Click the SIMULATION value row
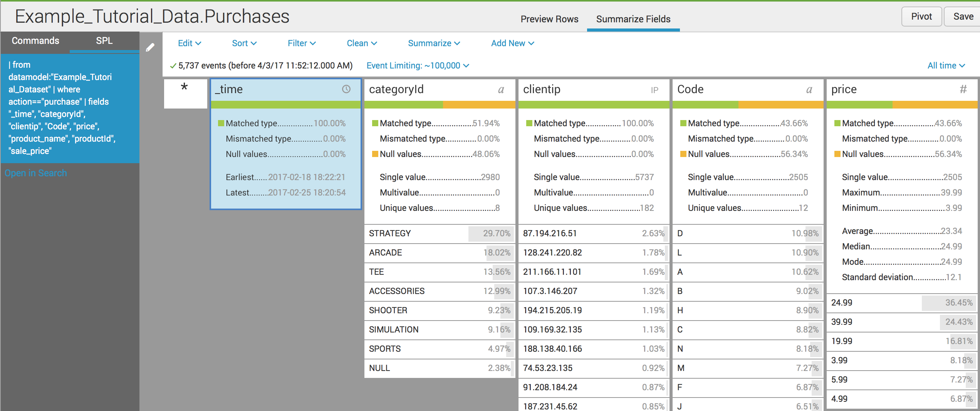 pos(440,330)
